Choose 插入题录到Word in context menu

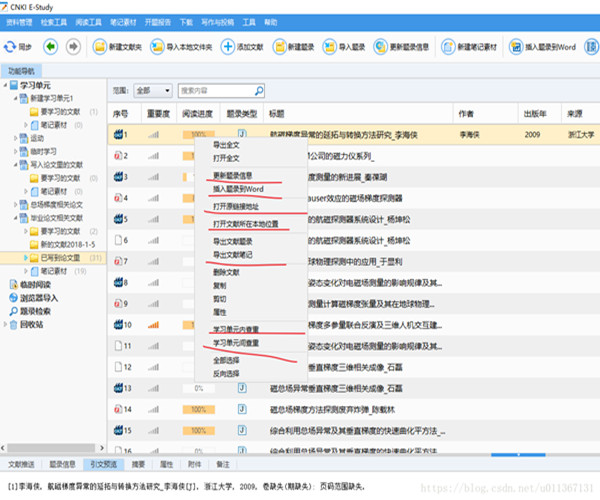click(238, 190)
